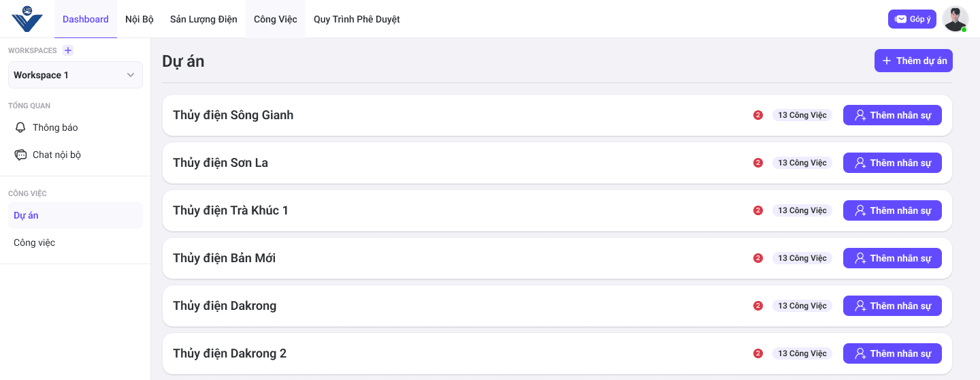The image size is (980, 380).
Task: Click 13 Công Việc tag on Thủy điện Sơn La
Action: click(802, 163)
